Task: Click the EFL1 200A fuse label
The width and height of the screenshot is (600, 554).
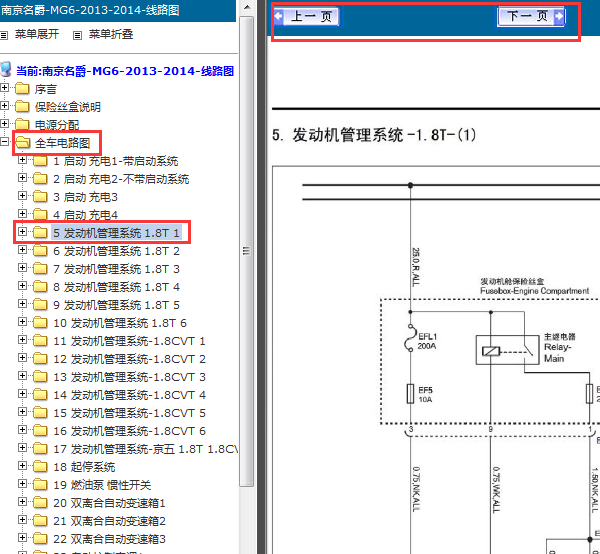Action: pyautogui.click(x=427, y=341)
